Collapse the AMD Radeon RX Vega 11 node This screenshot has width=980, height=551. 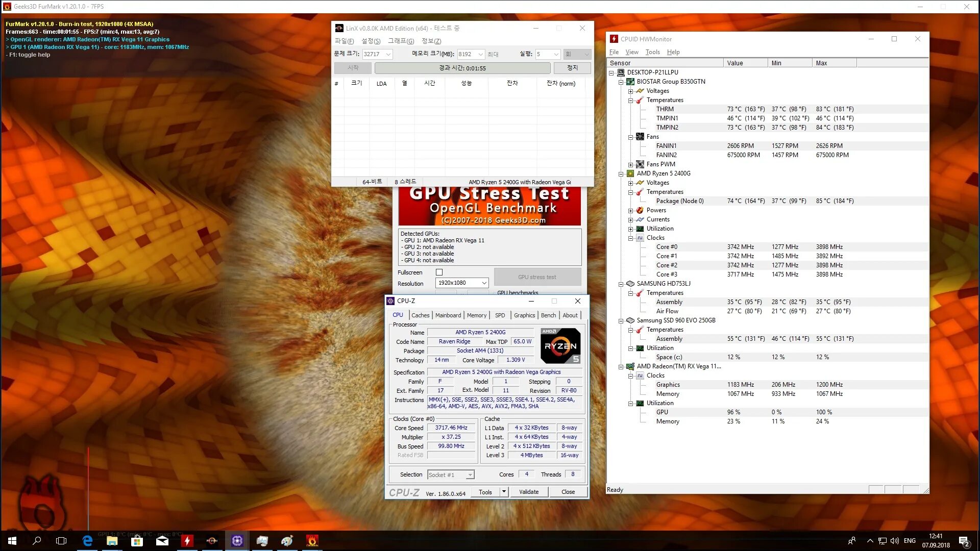click(621, 367)
